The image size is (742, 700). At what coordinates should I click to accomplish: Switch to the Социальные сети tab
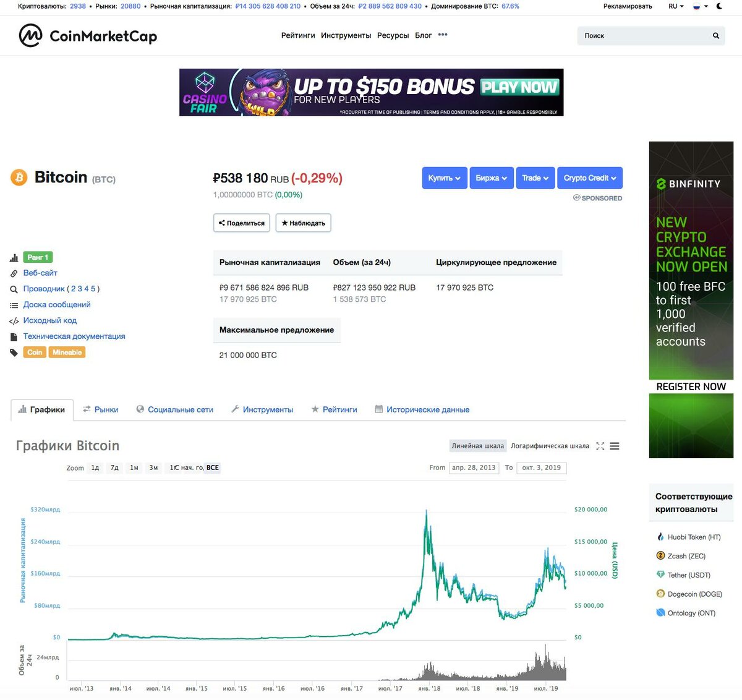(175, 409)
